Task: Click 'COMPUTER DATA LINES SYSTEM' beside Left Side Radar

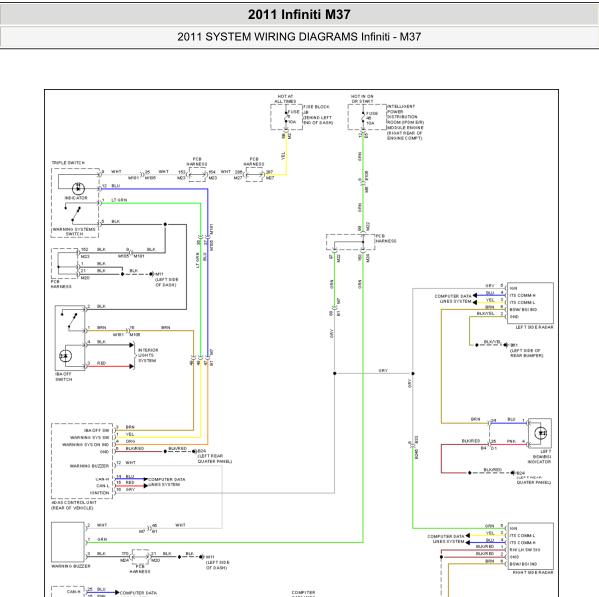Action: [453, 299]
